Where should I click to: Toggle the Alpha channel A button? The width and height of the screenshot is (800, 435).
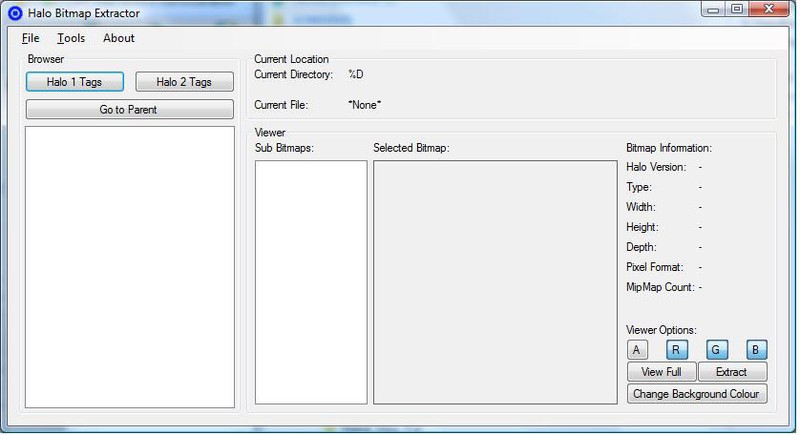[x=637, y=350]
